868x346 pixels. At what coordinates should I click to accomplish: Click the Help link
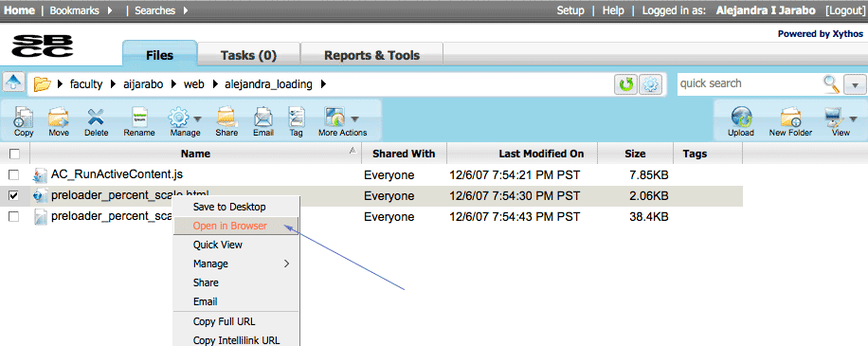point(613,10)
